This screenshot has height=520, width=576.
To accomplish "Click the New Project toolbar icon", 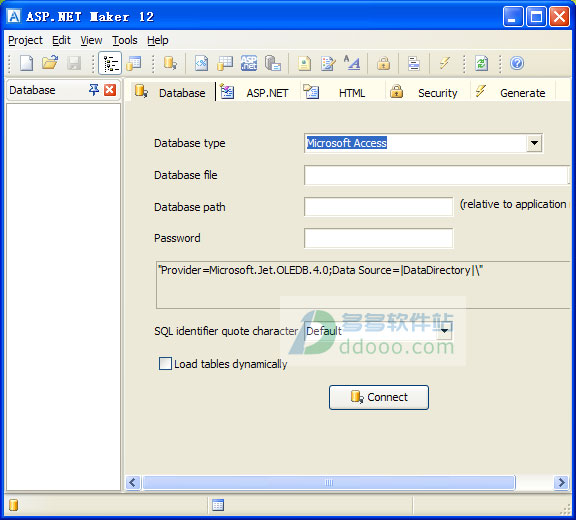I will click(26, 63).
